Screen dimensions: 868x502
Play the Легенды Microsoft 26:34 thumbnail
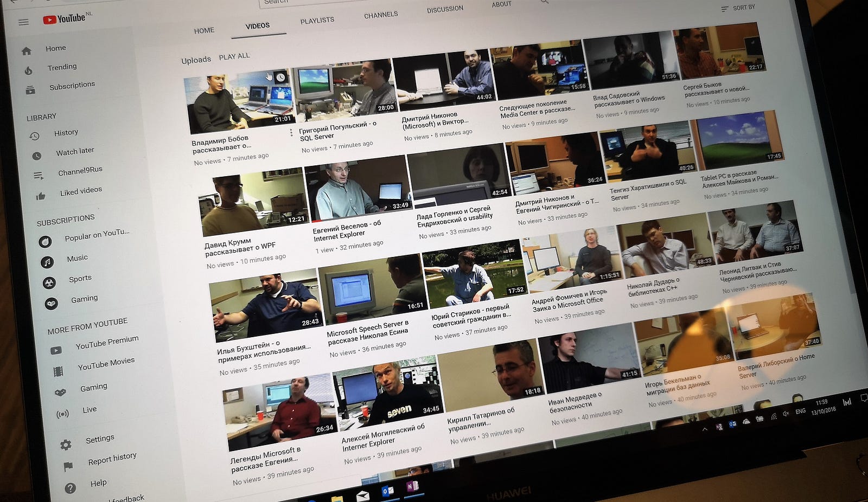pyautogui.click(x=280, y=411)
